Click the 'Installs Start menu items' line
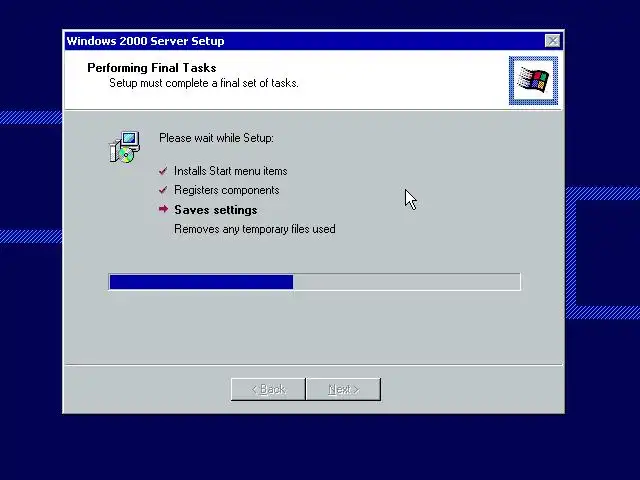The image size is (640, 480). (231, 171)
